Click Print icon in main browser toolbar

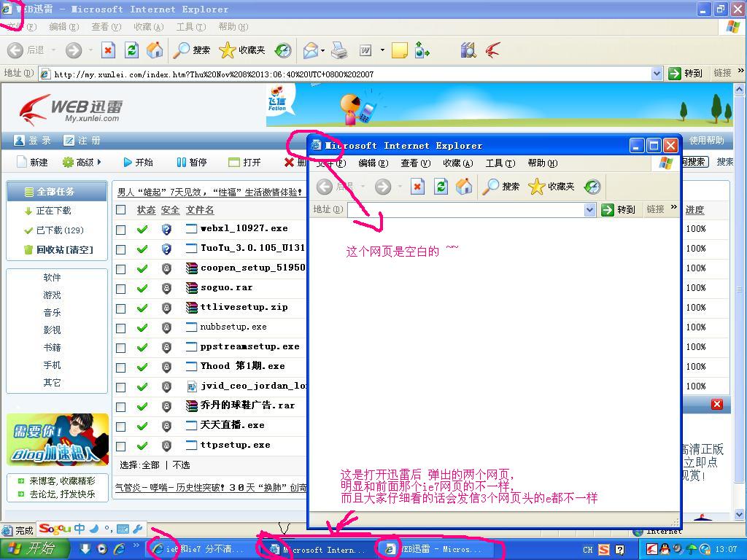(x=339, y=50)
